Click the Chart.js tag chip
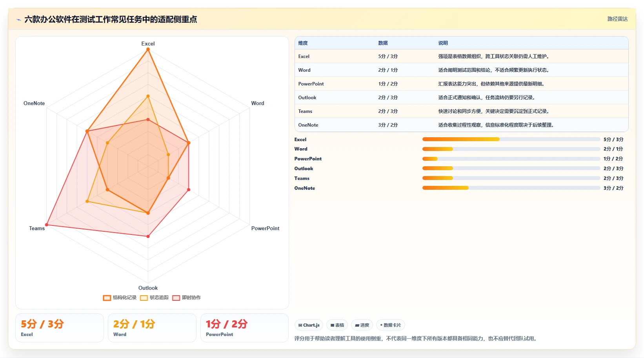 tap(309, 325)
